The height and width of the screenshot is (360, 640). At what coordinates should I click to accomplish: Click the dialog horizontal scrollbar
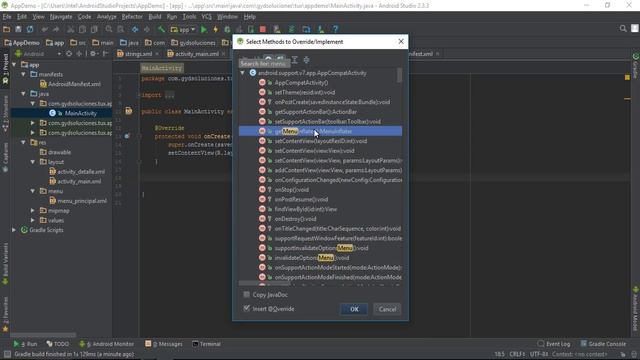click(264, 283)
